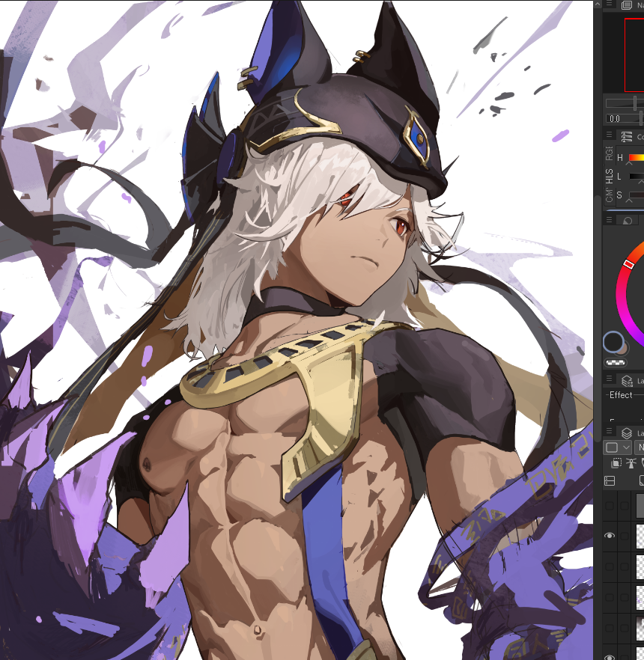644x660 pixels.
Task: Click the red frame in Navigator preview
Action: tap(634, 55)
